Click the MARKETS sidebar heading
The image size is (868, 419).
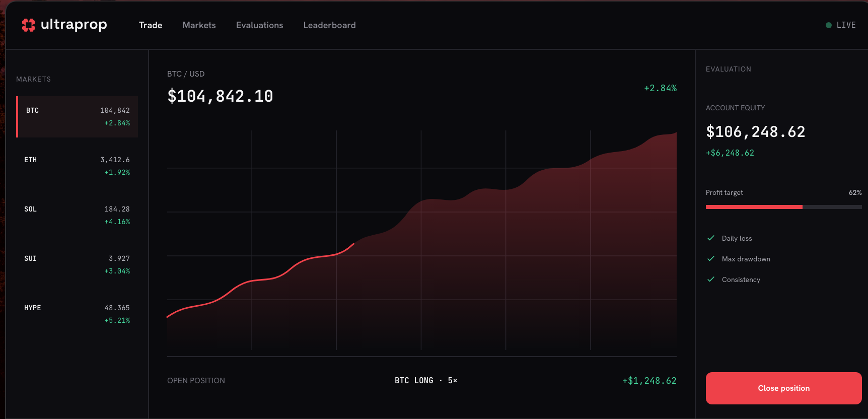click(33, 79)
